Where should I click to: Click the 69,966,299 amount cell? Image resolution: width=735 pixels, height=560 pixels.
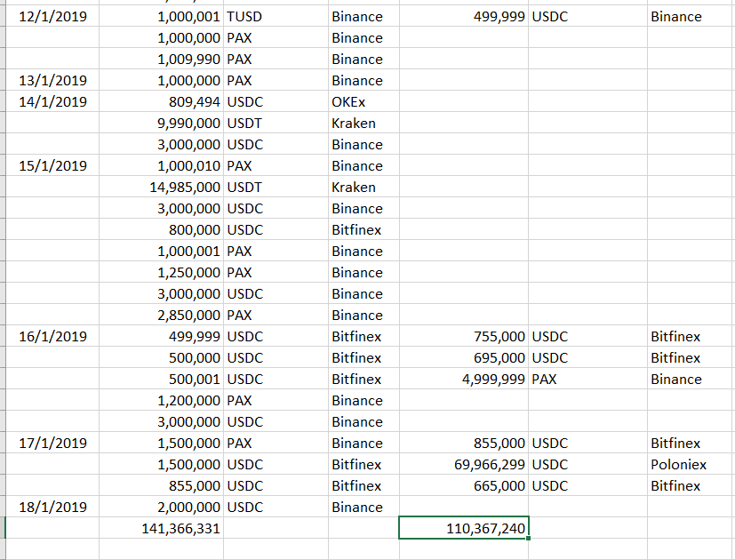click(464, 464)
